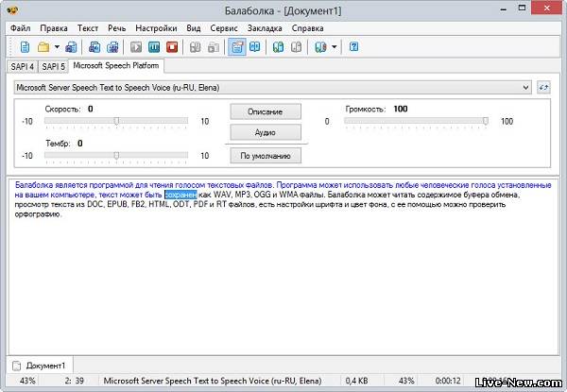567x392 pixels.
Task: Click the Open file folder icon
Action: pyautogui.click(x=43, y=46)
